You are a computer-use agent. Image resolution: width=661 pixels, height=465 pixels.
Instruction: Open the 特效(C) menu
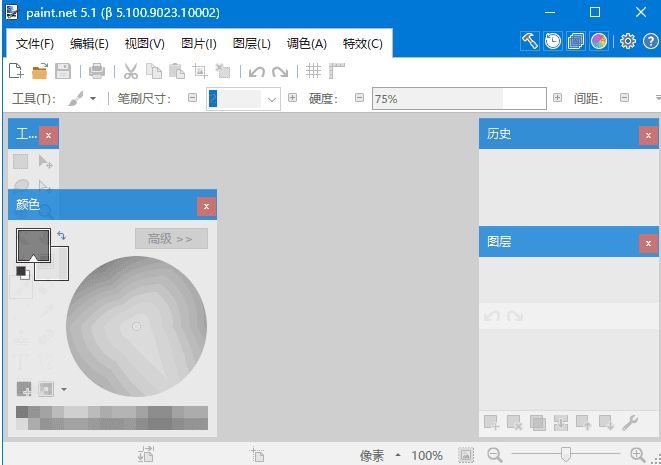tap(363, 43)
